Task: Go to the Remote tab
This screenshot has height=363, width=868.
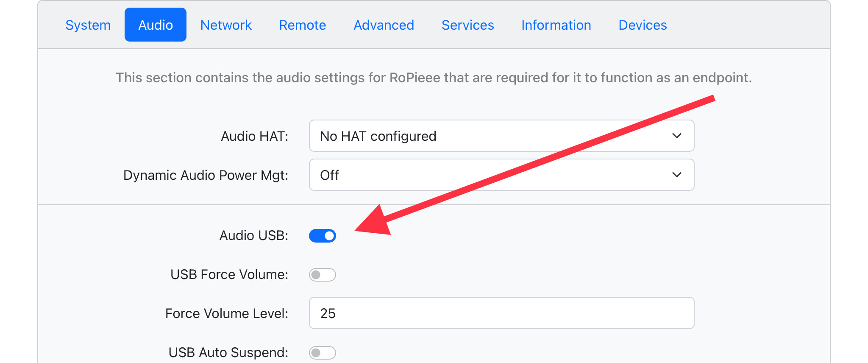Action: 303,25
